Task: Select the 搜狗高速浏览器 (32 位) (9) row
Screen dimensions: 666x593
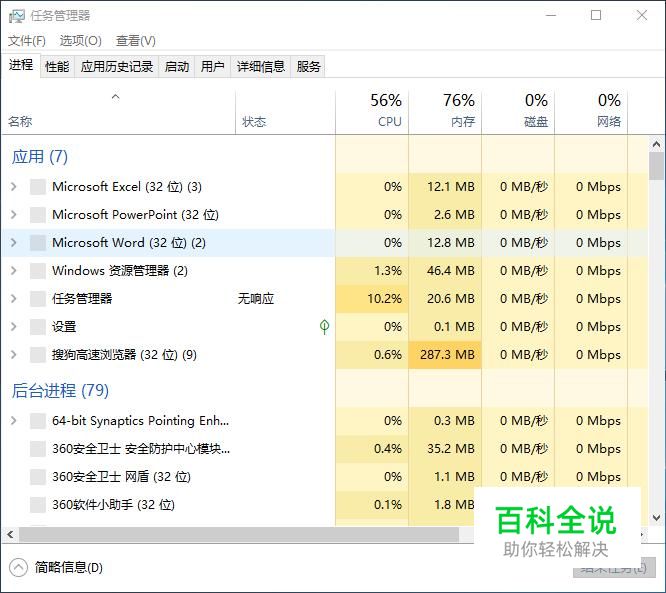Action: pos(325,355)
